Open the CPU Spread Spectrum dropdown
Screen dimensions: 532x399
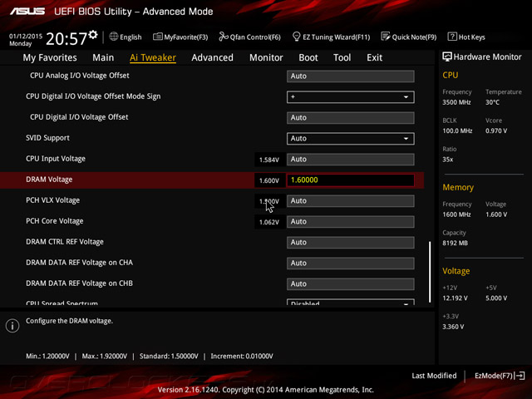click(x=351, y=302)
